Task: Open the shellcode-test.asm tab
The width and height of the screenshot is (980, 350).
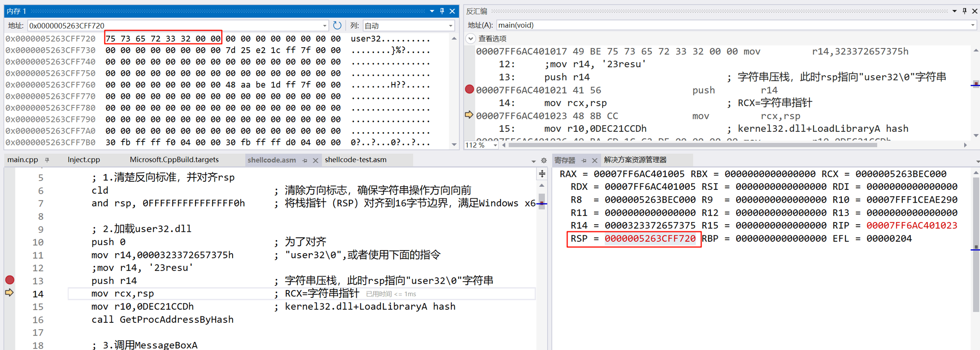Action: coord(356,160)
